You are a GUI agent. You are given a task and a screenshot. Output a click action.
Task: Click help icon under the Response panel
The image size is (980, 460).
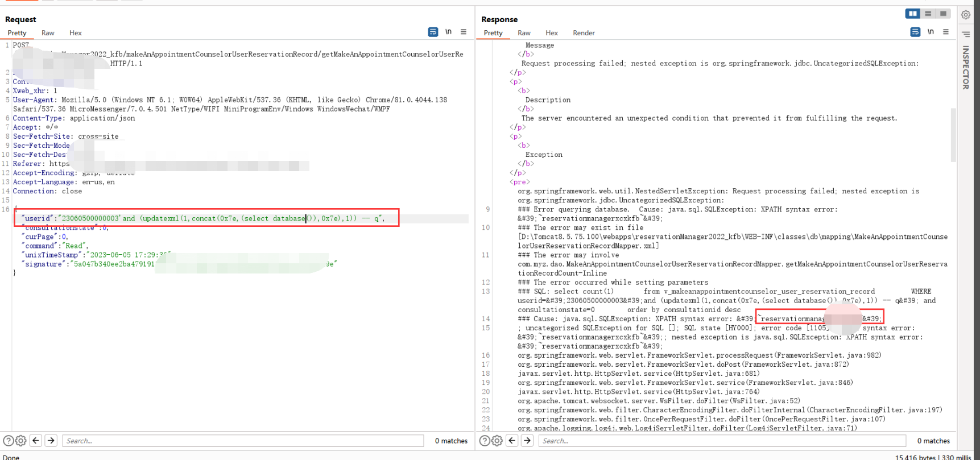pyautogui.click(x=485, y=441)
